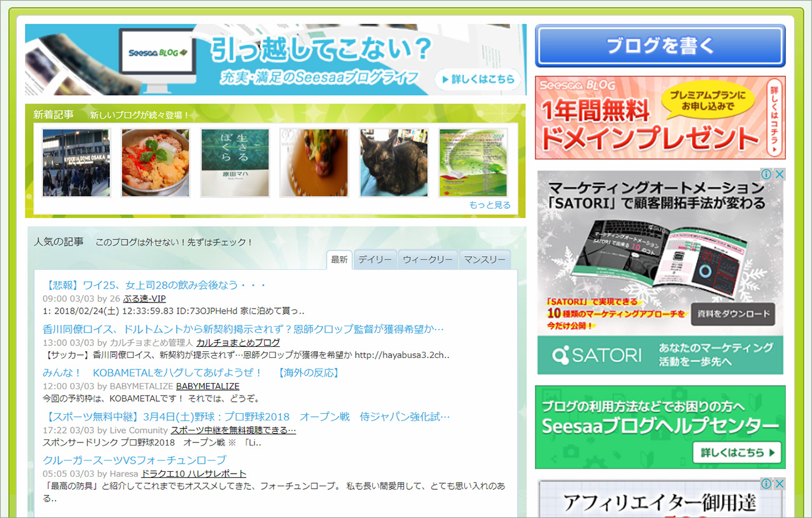
Task: Open article クルーガースーツVSフォーチュンローブ
Action: (134, 461)
